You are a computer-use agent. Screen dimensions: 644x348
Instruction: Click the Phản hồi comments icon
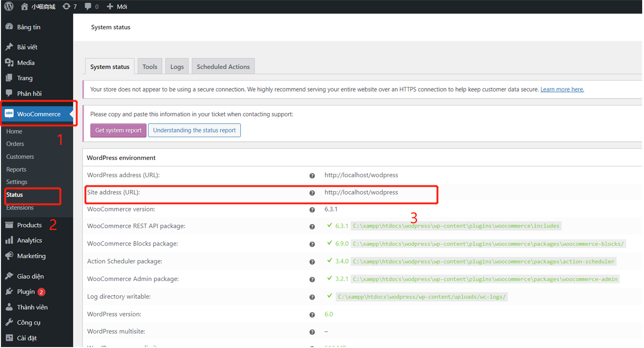coord(9,93)
